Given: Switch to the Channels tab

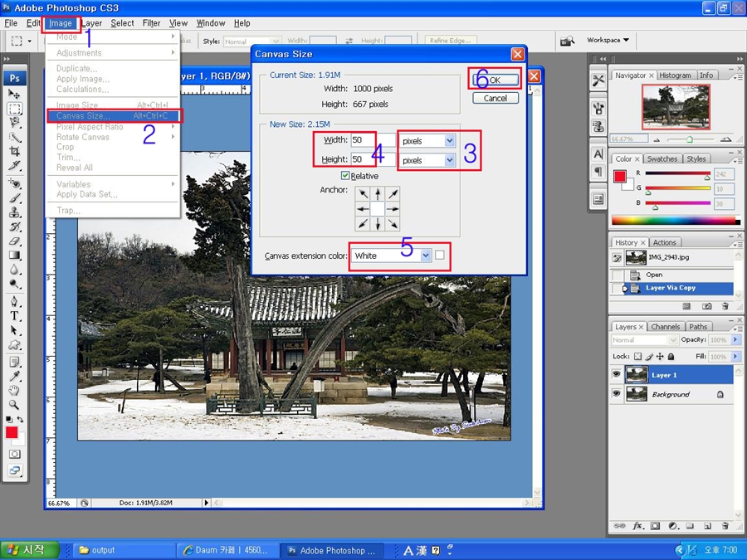Looking at the screenshot, I should click(x=665, y=327).
